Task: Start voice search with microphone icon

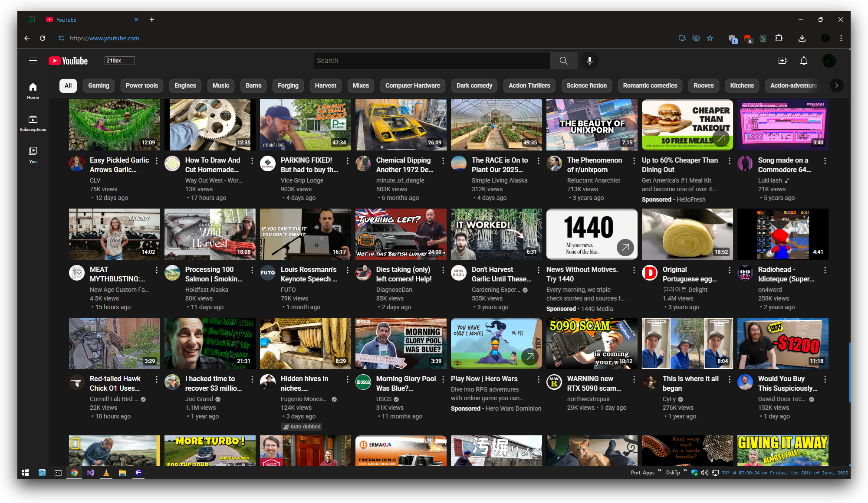Action: [x=589, y=61]
